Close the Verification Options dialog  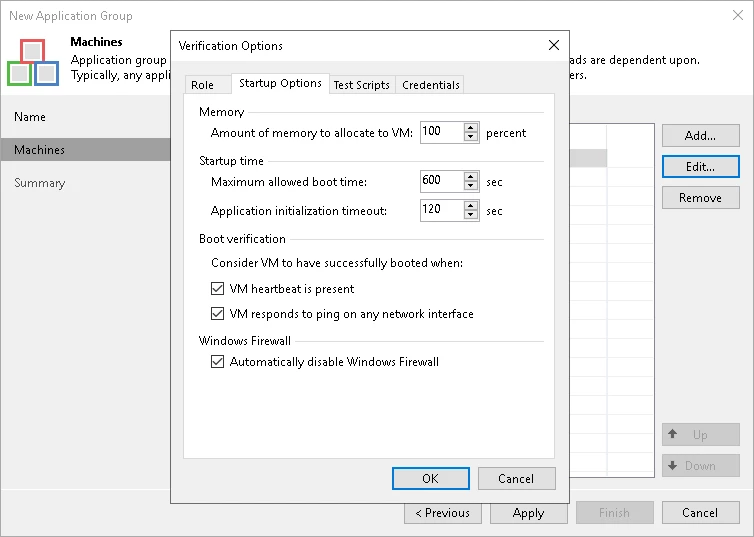(x=553, y=45)
